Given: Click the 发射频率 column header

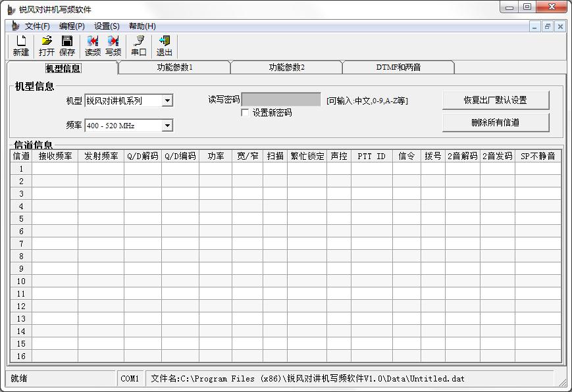Looking at the screenshot, I should tap(101, 156).
